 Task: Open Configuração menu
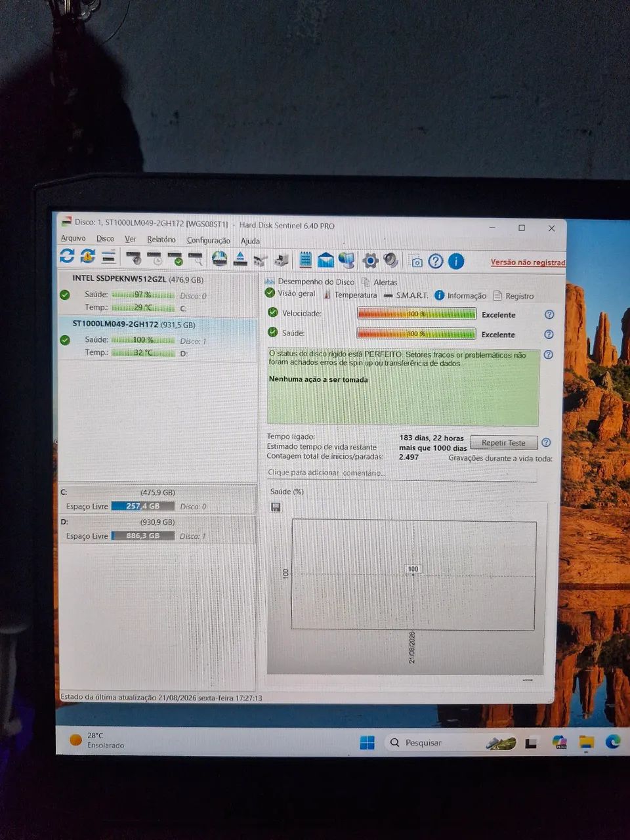tap(208, 241)
